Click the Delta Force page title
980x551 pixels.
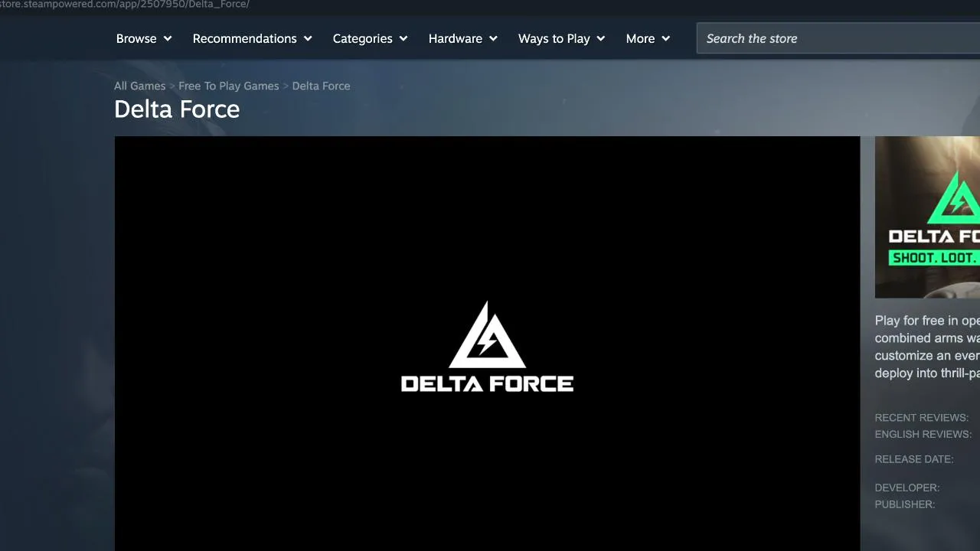[x=177, y=109]
